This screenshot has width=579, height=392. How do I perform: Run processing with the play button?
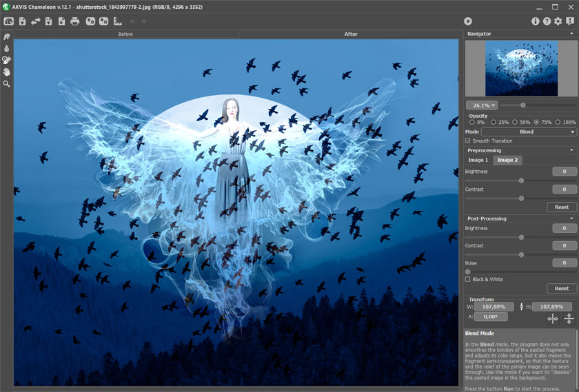pos(468,21)
